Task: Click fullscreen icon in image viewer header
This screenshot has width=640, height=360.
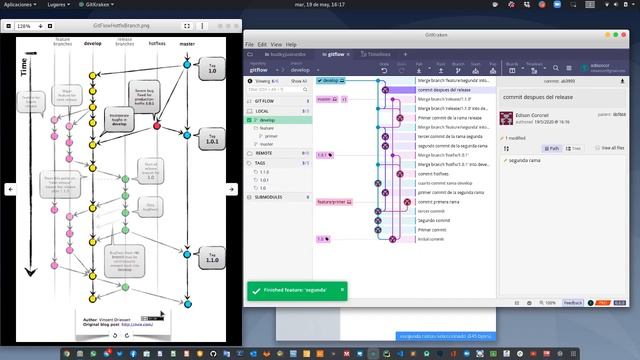Action: tap(187, 26)
